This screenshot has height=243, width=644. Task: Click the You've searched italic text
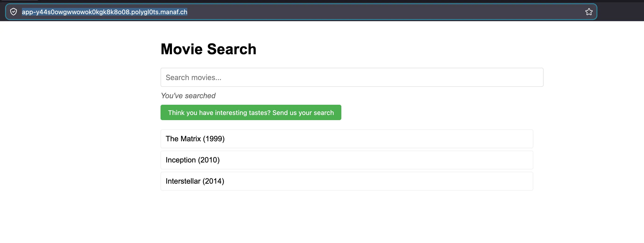pyautogui.click(x=188, y=96)
